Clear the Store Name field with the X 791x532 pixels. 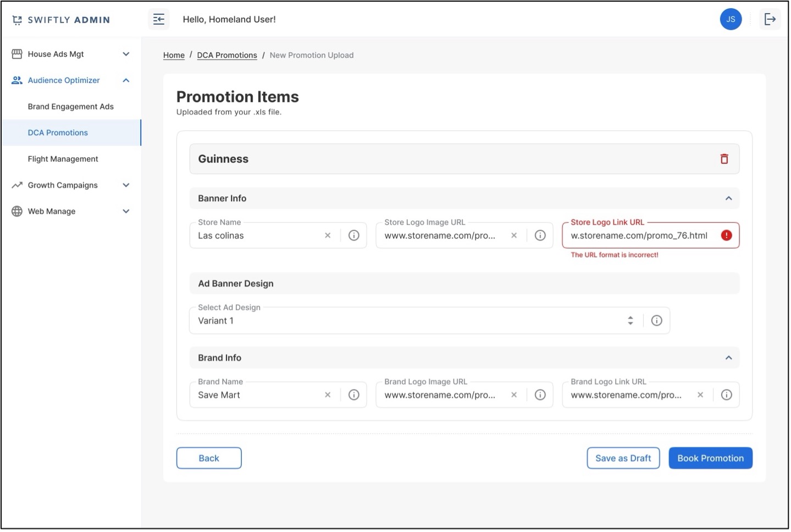[327, 235]
